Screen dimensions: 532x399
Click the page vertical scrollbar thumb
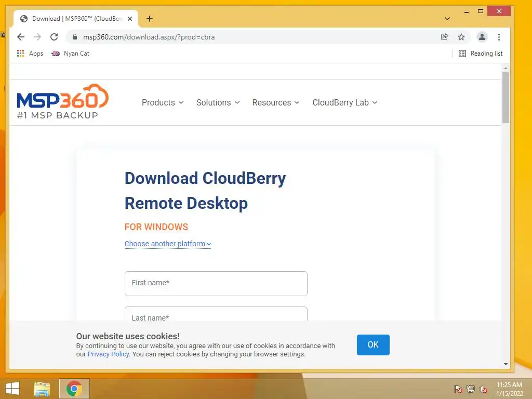coord(506,98)
